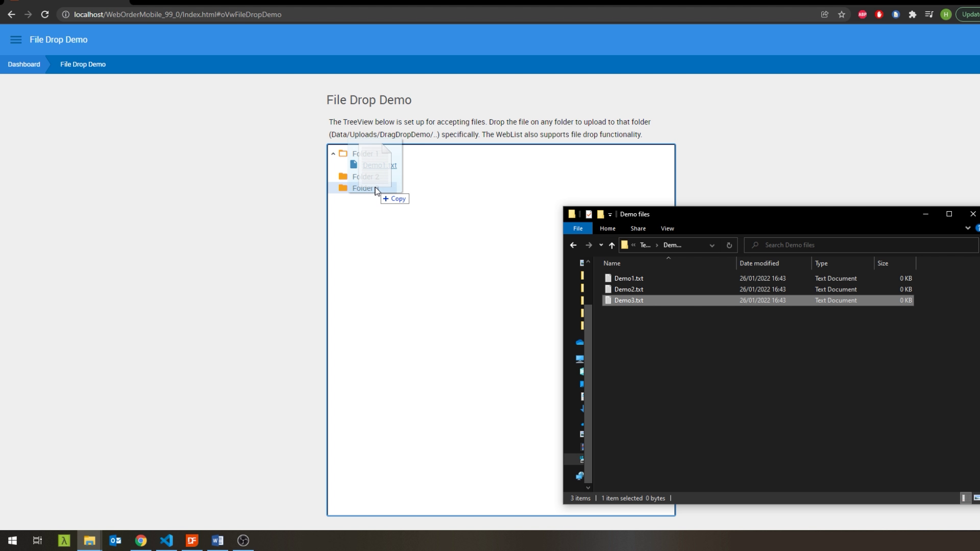Image resolution: width=980 pixels, height=551 pixels.
Task: Go back in File Explorer
Action: (x=573, y=245)
